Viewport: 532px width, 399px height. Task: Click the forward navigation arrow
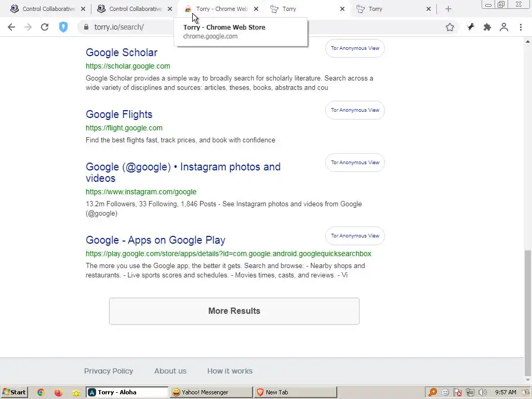[28, 27]
